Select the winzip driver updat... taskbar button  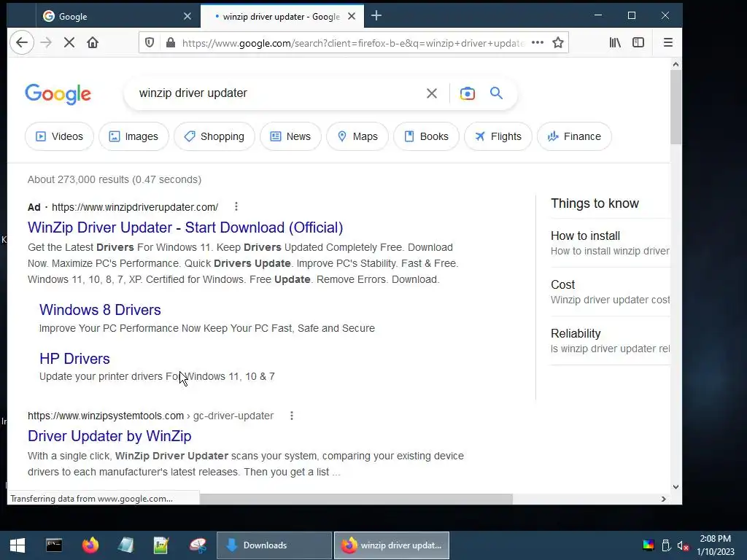[x=392, y=545]
